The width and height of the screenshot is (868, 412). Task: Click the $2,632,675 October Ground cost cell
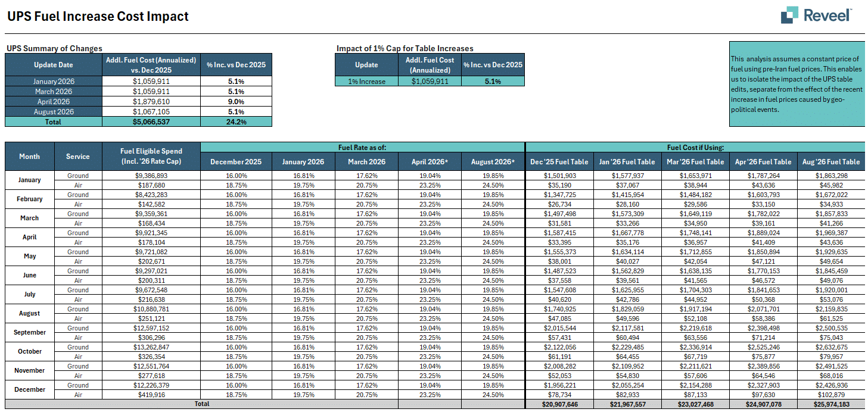831,347
